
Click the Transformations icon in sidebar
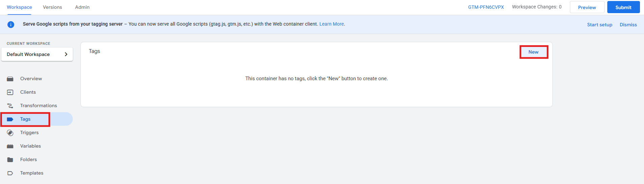(10, 106)
